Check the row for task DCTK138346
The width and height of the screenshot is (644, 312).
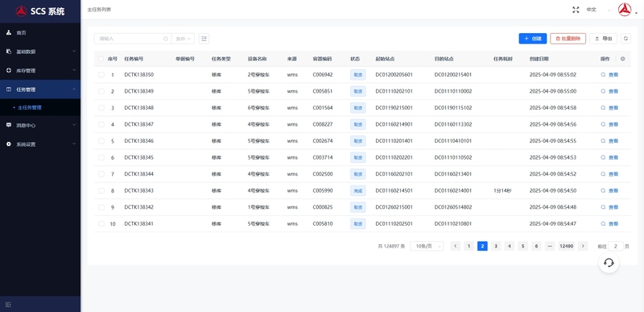(x=101, y=141)
